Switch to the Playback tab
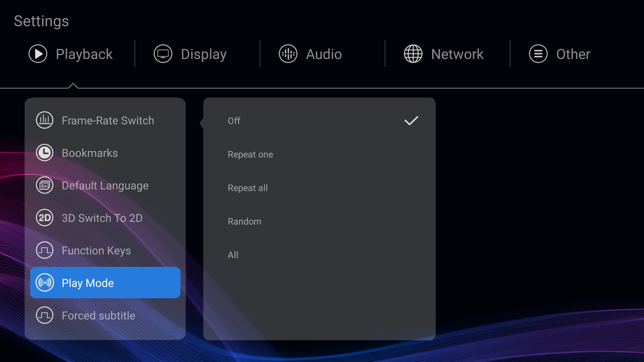Screen dimensions: 644x362 [x=71, y=54]
